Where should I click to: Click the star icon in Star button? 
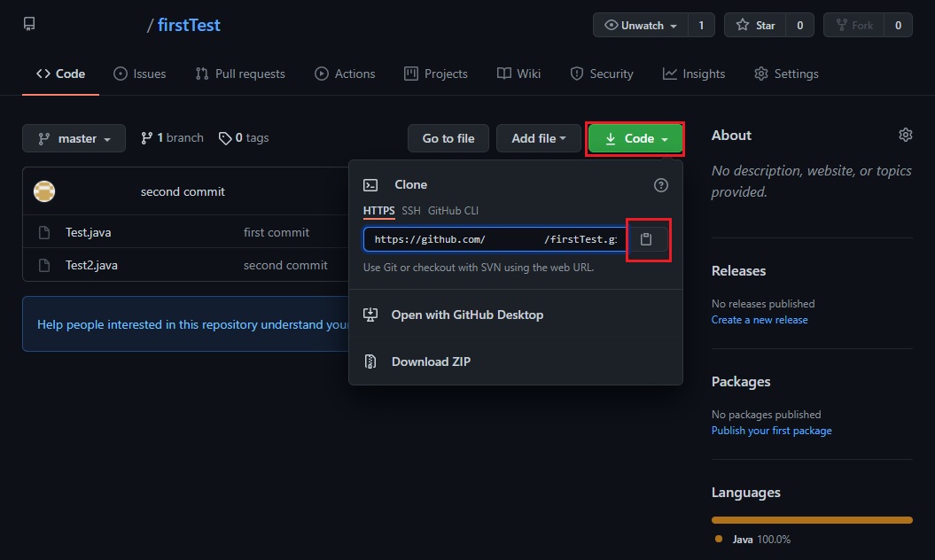(742, 25)
